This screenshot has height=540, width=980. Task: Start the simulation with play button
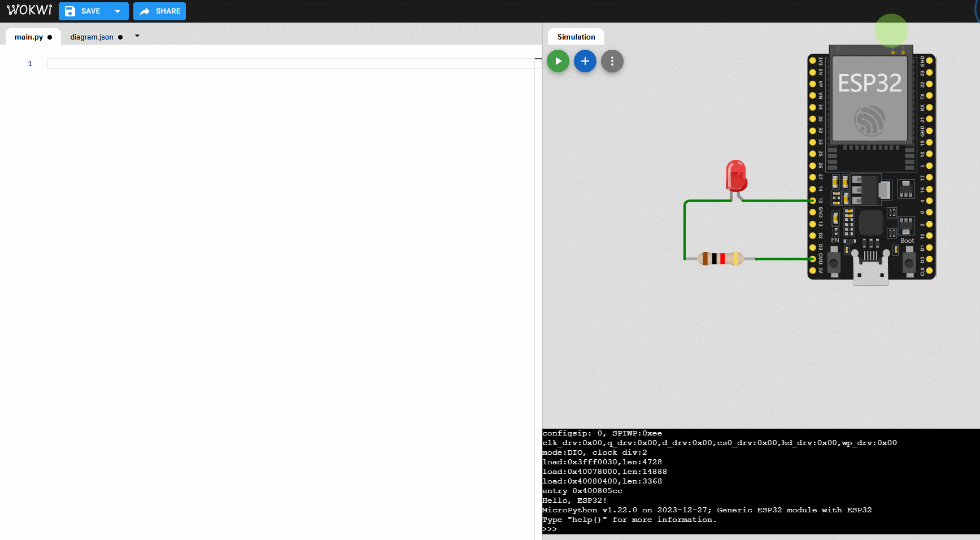click(x=558, y=61)
